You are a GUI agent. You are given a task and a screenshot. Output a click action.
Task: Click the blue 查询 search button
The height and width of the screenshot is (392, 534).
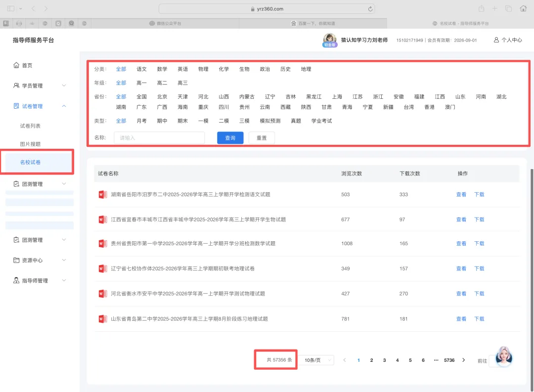click(230, 138)
